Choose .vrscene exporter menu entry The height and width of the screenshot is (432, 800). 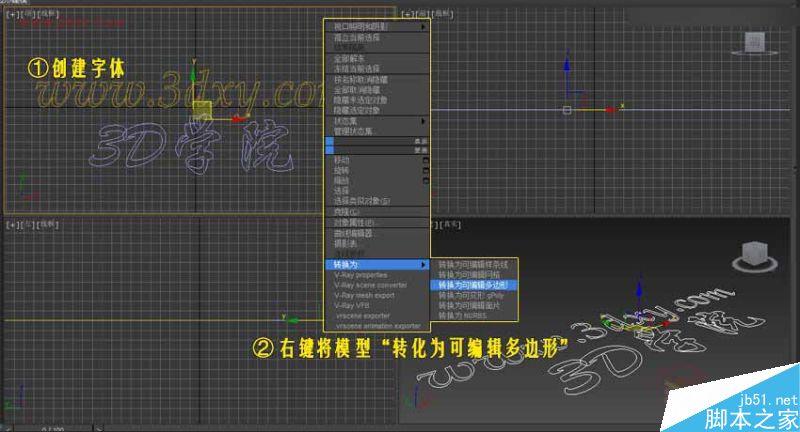point(363,316)
